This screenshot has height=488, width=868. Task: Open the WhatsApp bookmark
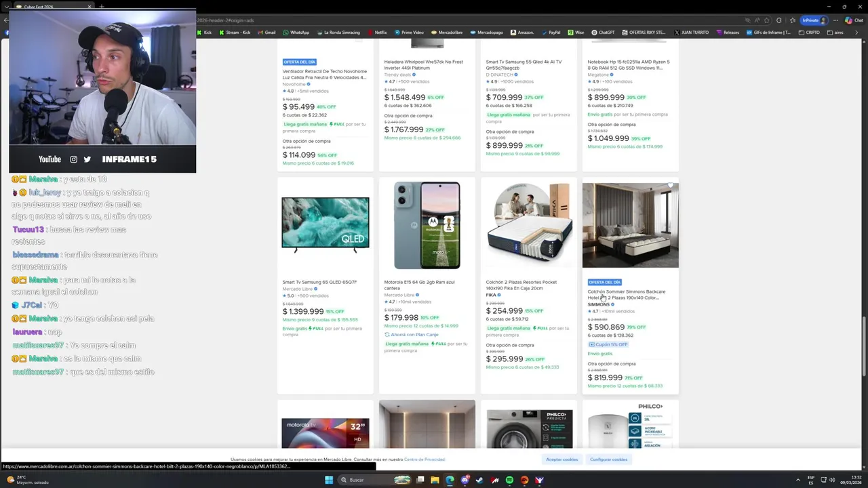point(296,33)
